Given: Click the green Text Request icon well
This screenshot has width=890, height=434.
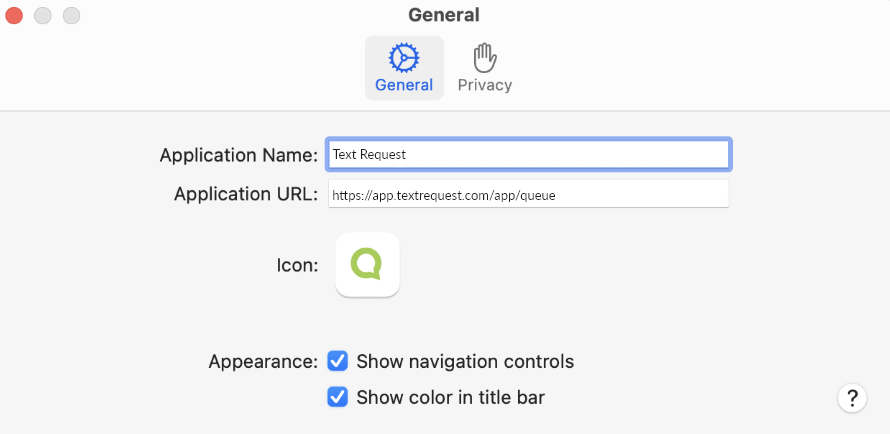Looking at the screenshot, I should click(368, 265).
